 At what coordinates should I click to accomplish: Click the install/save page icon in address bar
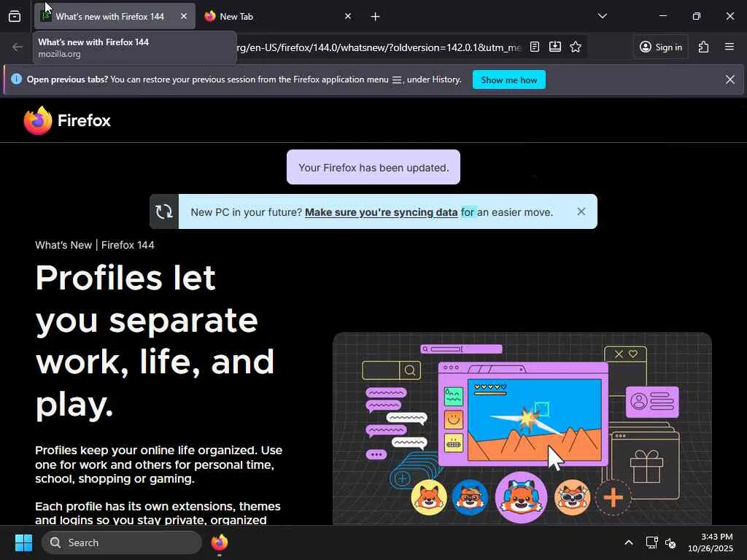555,47
